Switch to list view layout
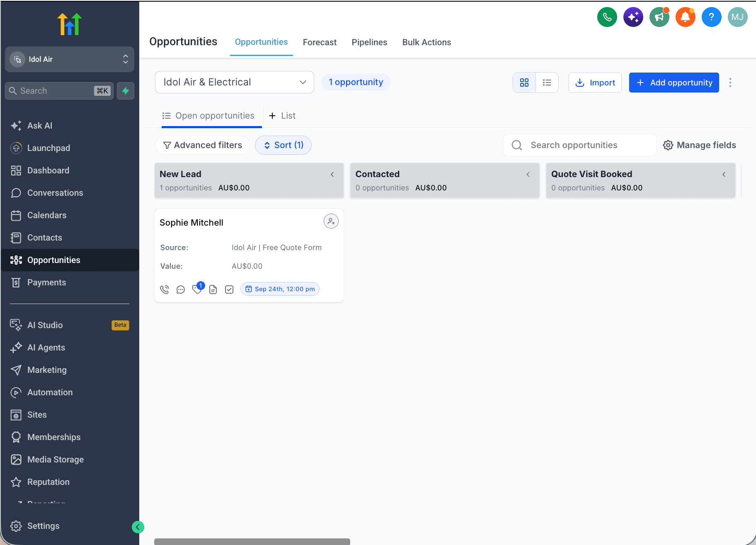Image resolution: width=756 pixels, height=545 pixels. point(547,83)
